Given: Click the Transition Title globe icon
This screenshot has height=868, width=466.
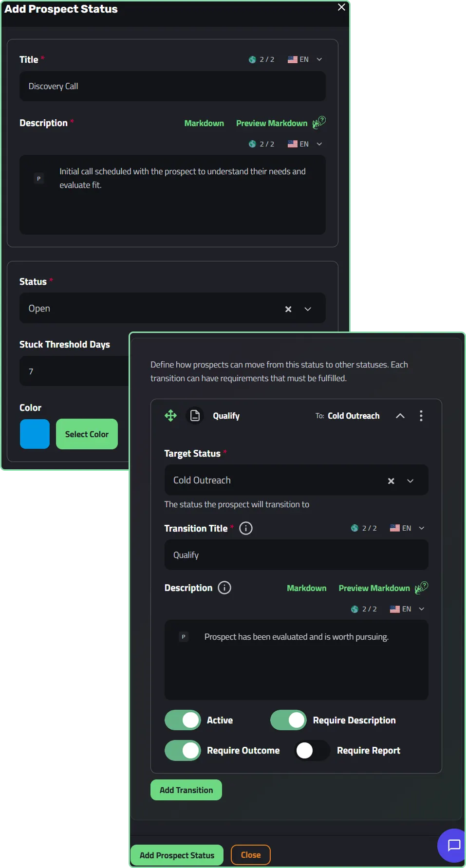Looking at the screenshot, I should pos(354,528).
